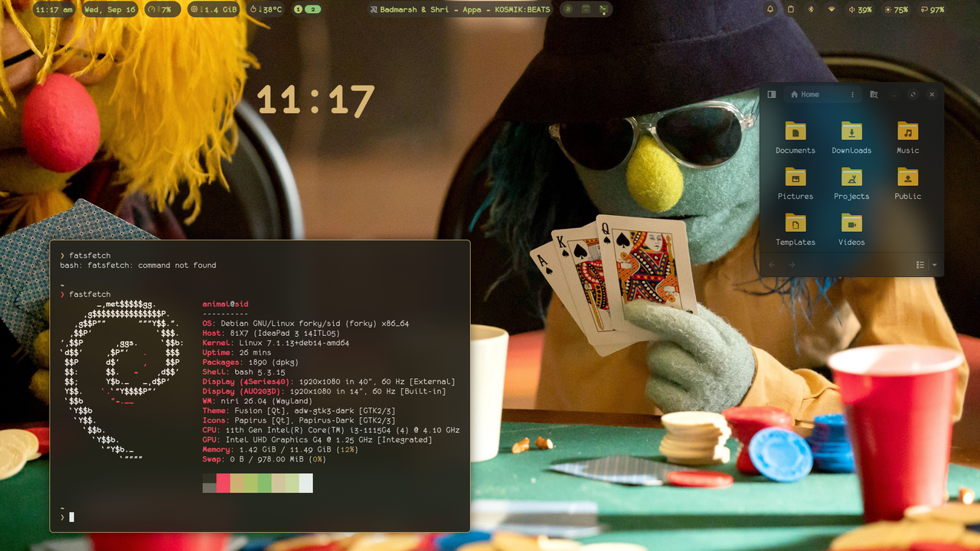Open the Templates folder
Viewport: 980px width, 551px height.
click(795, 229)
